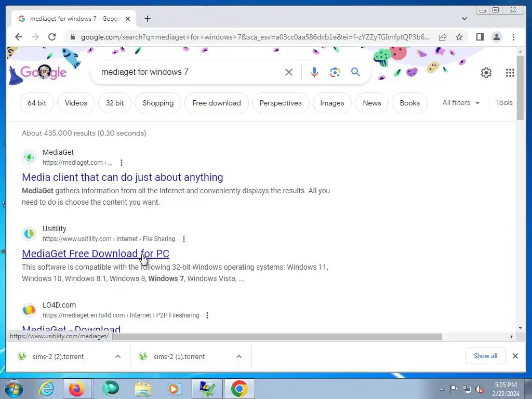The image size is (532, 399).
Task: Open the Chrome side panel
Action: 480,37
